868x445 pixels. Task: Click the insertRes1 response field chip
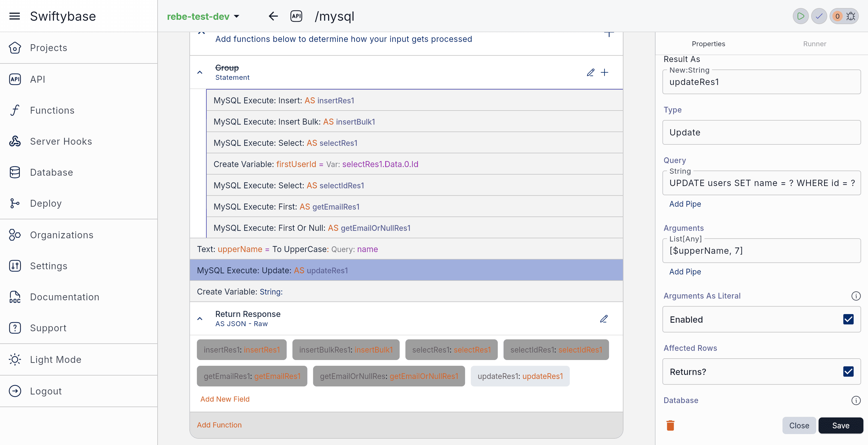point(242,350)
